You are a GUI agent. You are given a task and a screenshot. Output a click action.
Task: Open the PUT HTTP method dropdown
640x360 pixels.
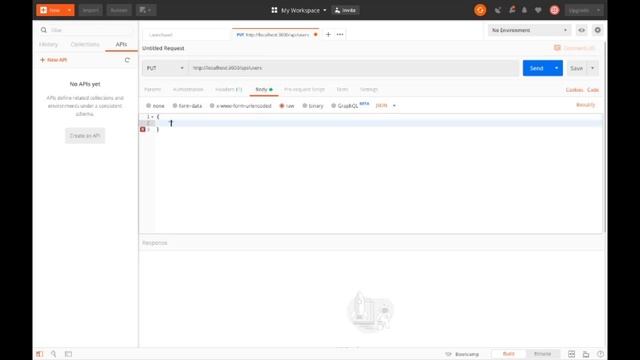(165, 68)
